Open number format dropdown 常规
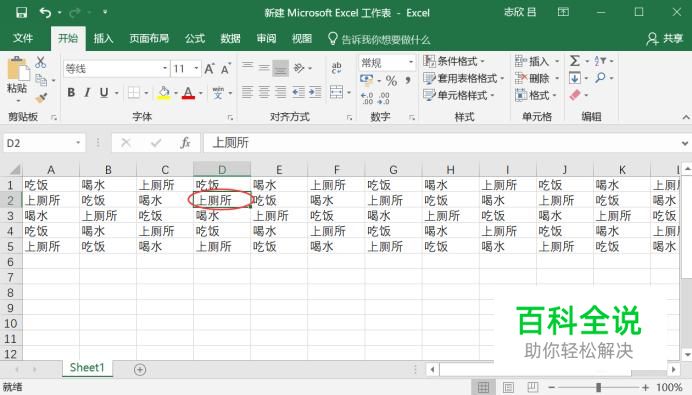Screen dimensions: 692x395 (x=411, y=62)
